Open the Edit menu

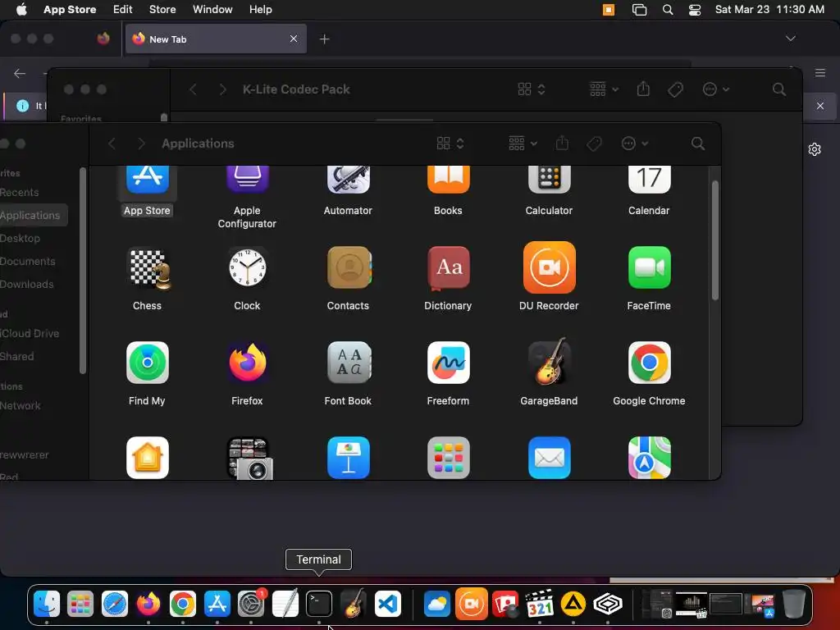[123, 10]
